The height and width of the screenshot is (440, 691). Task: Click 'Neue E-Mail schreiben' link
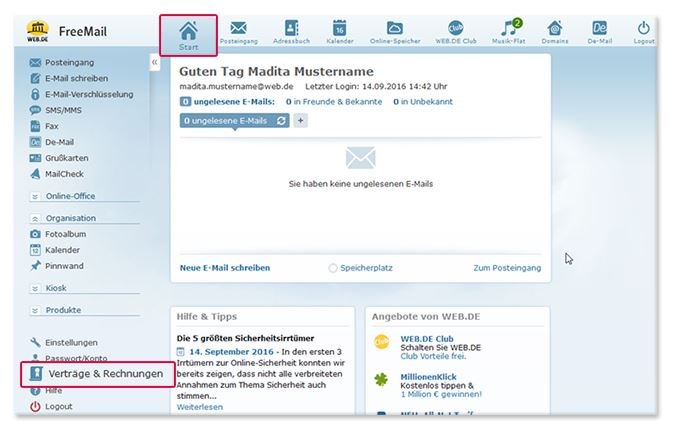click(225, 268)
